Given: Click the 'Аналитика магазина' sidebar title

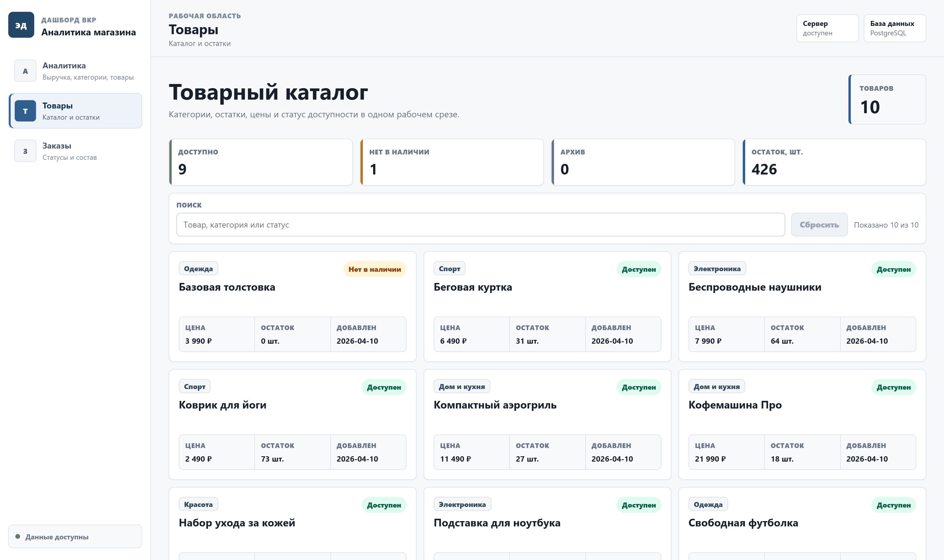Looking at the screenshot, I should click(88, 32).
